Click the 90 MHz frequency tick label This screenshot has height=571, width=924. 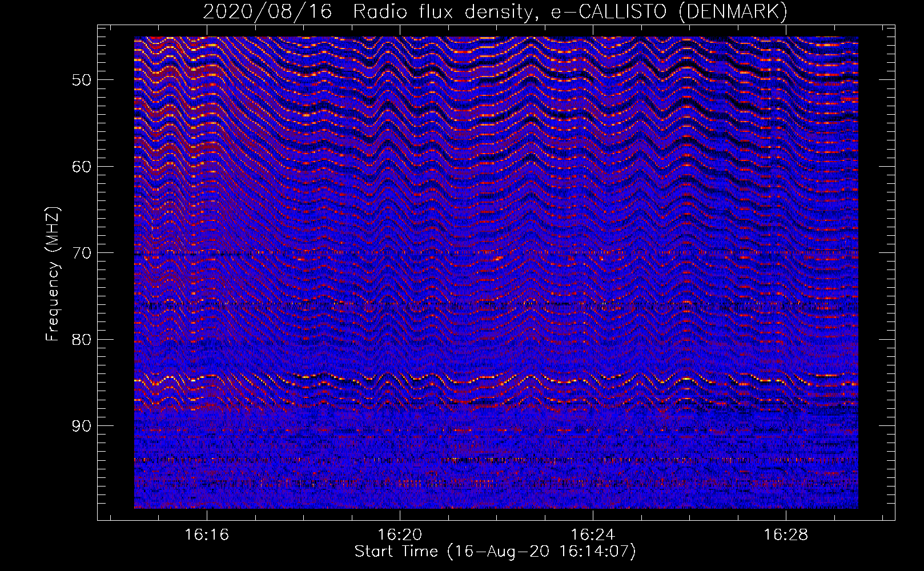point(81,426)
